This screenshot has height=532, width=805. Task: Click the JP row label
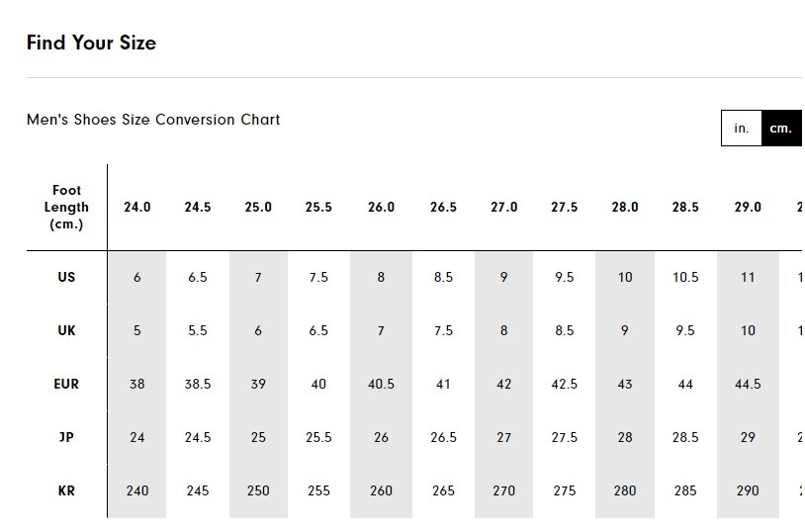tap(66, 437)
